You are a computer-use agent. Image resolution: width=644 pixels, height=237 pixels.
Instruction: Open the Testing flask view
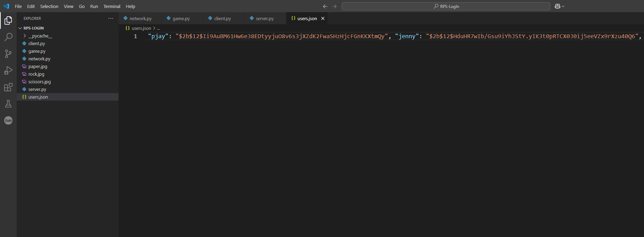tap(8, 104)
